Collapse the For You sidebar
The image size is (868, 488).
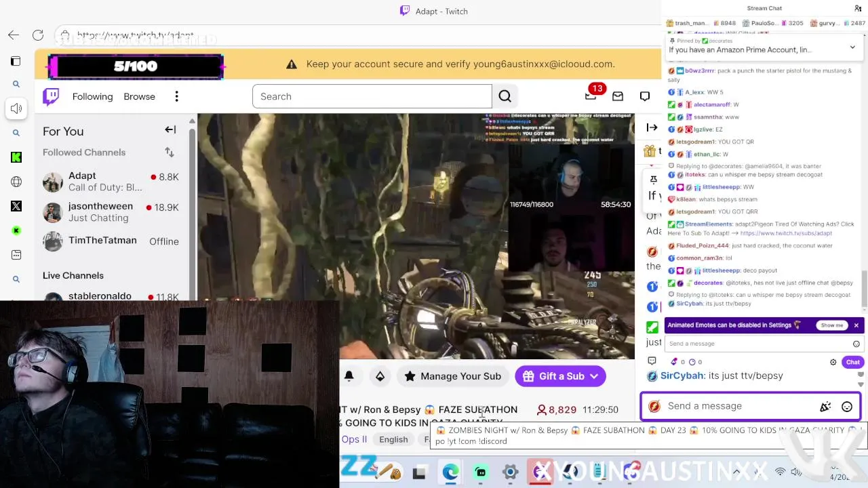point(170,130)
